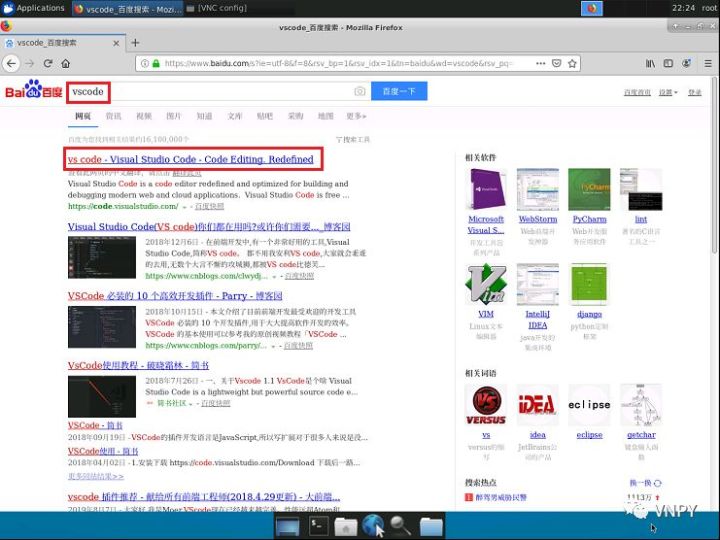The width and height of the screenshot is (720, 540).
Task: Open result VSCode 必装的 10 个高效开发插件
Action: 175,296
